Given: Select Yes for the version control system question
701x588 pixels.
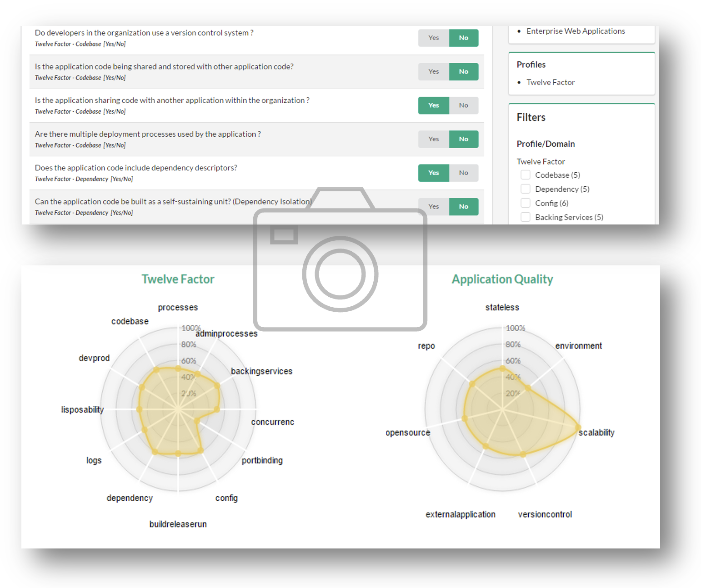Looking at the screenshot, I should [434, 38].
